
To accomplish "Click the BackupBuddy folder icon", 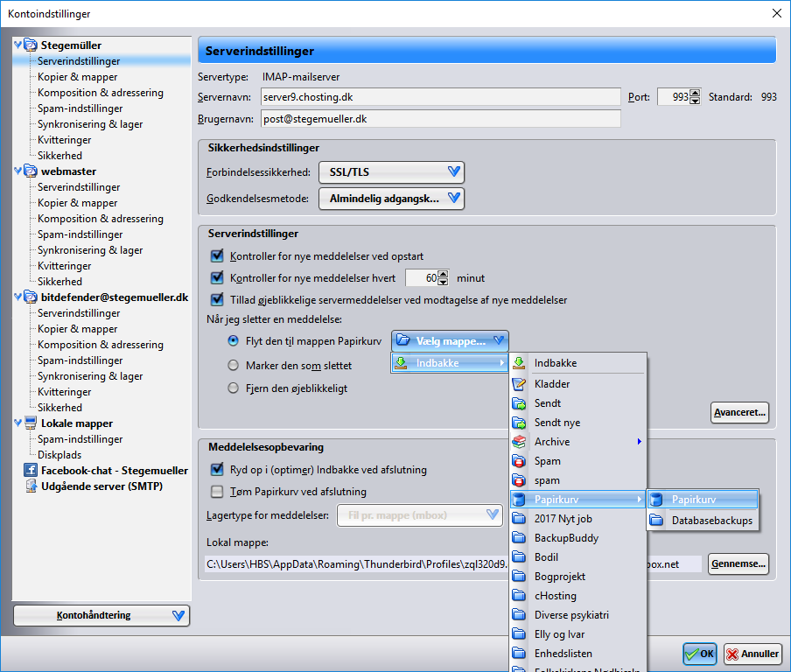I will (519, 538).
